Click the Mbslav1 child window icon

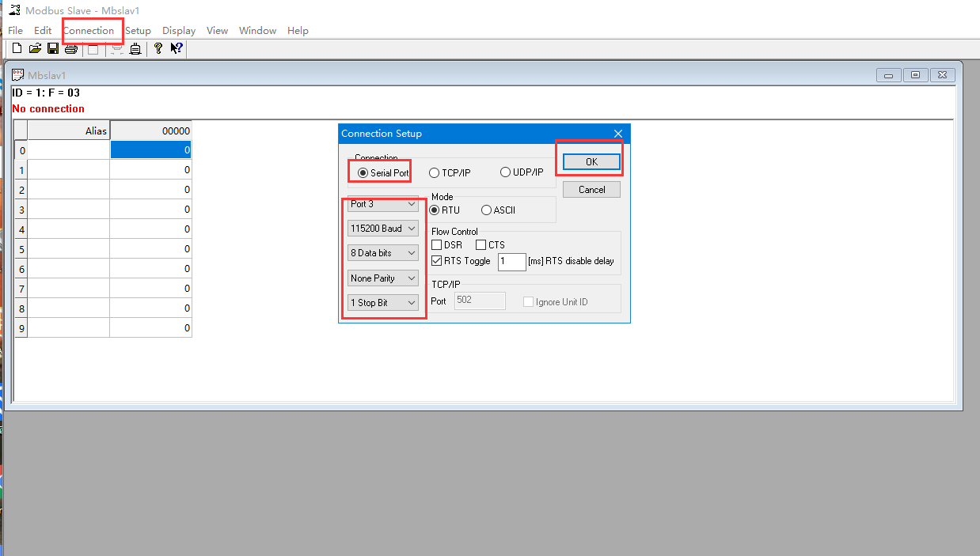[18, 75]
